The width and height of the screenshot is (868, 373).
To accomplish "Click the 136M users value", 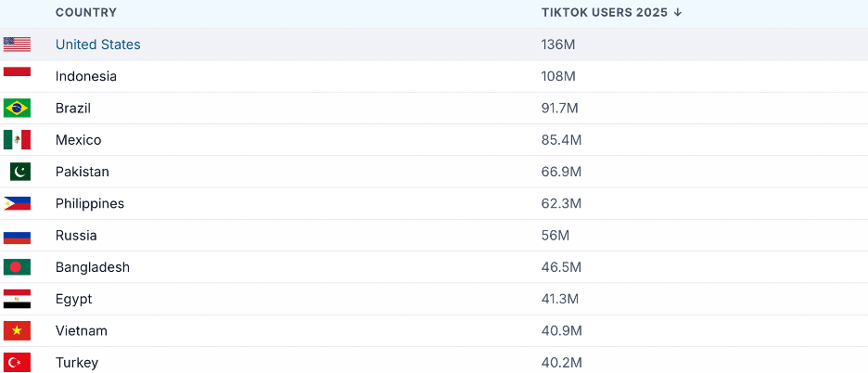I will pyautogui.click(x=557, y=45).
